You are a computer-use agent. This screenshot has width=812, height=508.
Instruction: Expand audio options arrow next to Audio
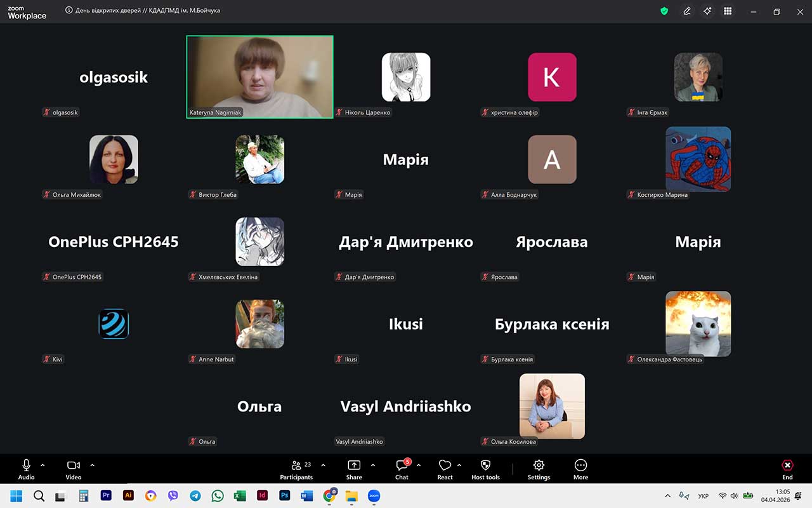tap(43, 465)
